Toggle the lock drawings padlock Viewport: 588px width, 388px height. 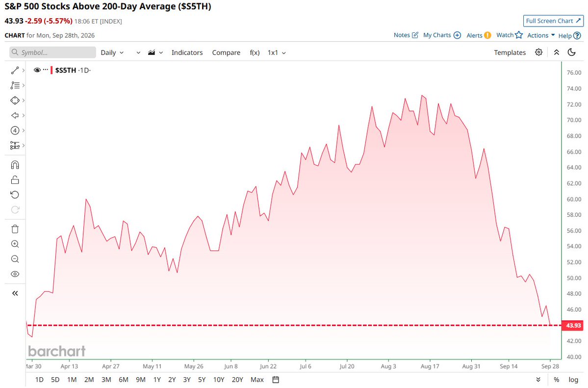pos(15,180)
